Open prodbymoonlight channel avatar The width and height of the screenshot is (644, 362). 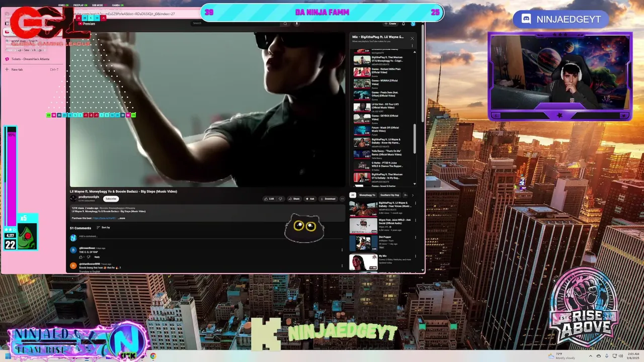(x=73, y=199)
